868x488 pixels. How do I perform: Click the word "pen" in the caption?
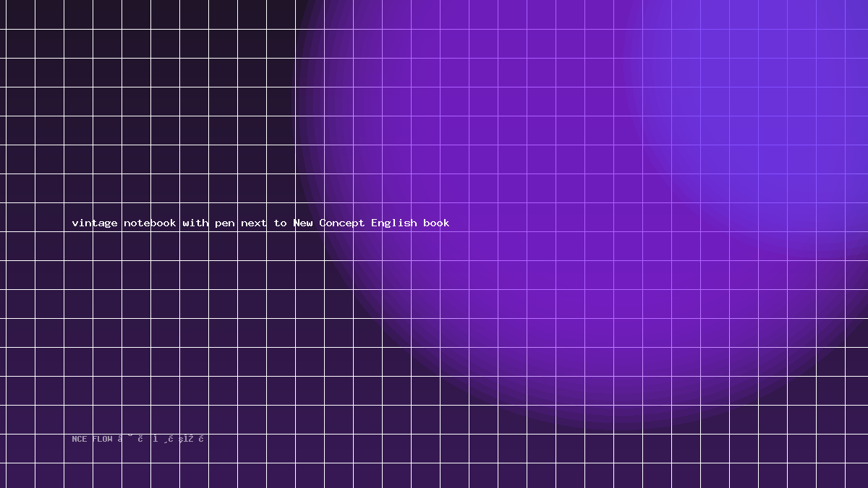pos(225,223)
